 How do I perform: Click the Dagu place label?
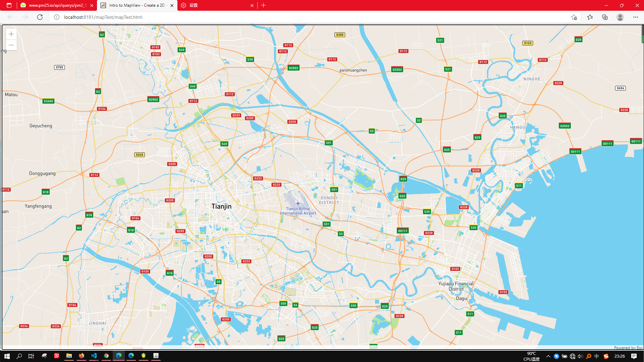[x=462, y=299]
